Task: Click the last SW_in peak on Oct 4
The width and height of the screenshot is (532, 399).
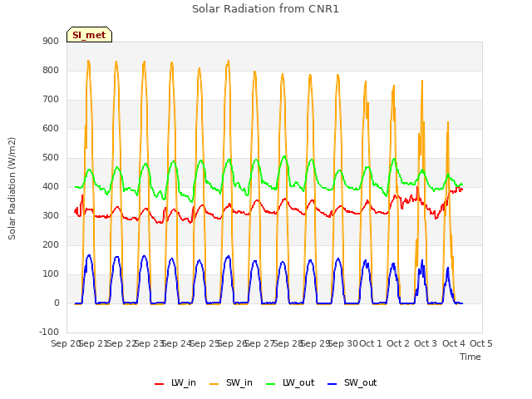Action: pos(448,122)
